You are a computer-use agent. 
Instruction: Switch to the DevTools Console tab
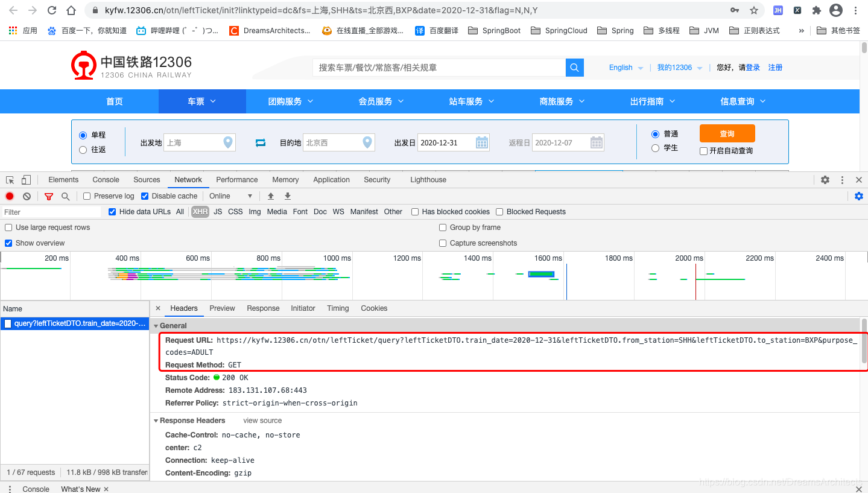tap(106, 180)
